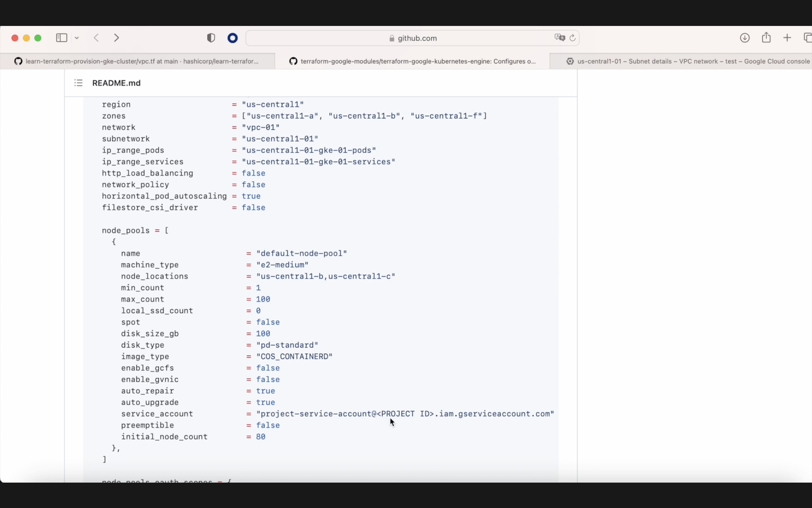Viewport: 812px width, 508px height.
Task: Switch to terraform-google-kubernetes-engine tab
Action: pyautogui.click(x=412, y=61)
